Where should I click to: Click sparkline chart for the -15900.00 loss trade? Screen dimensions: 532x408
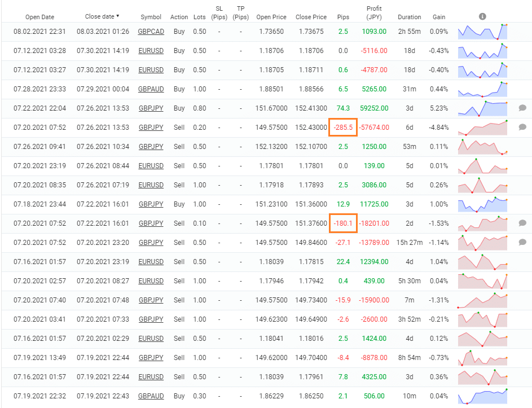pyautogui.click(x=482, y=300)
